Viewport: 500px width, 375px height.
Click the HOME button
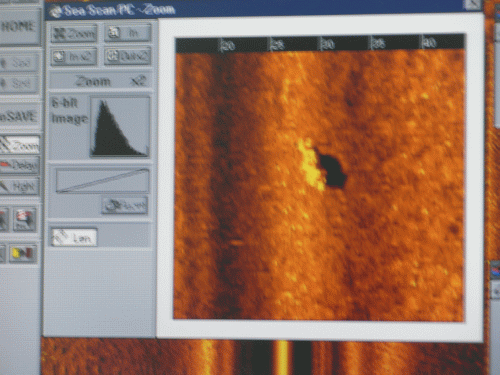coord(19,27)
